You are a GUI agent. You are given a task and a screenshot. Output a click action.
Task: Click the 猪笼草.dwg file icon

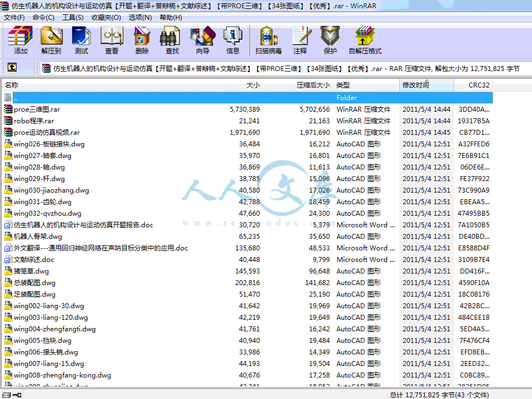(x=8, y=271)
